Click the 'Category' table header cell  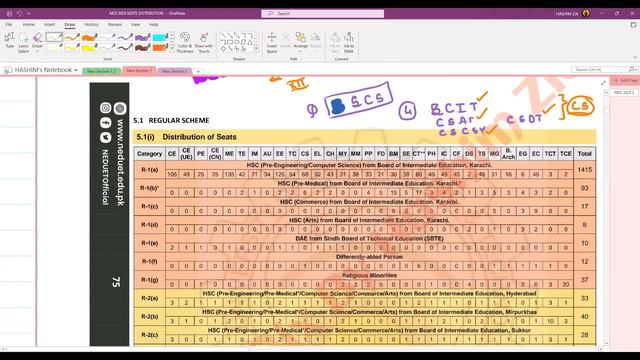149,154
